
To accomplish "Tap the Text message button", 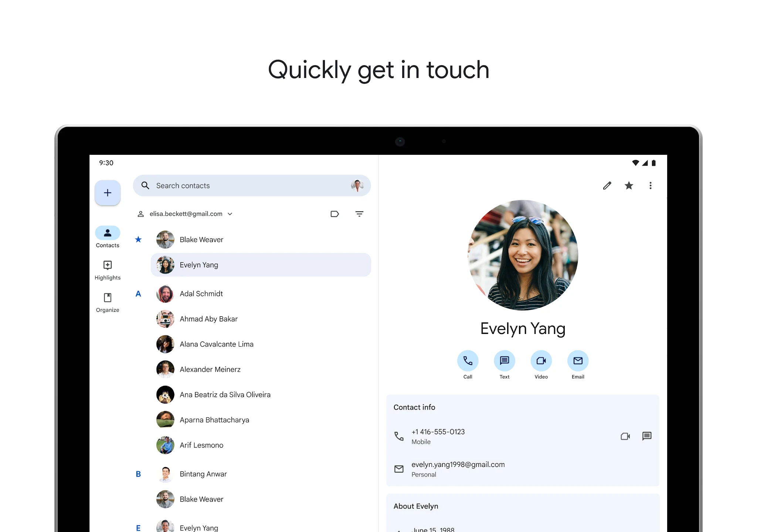I will pos(504,361).
